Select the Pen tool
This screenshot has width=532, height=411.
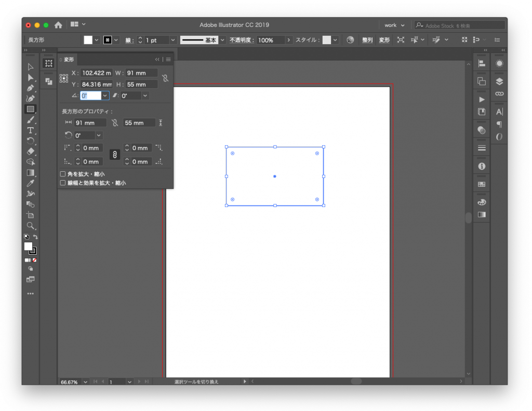[x=31, y=88]
